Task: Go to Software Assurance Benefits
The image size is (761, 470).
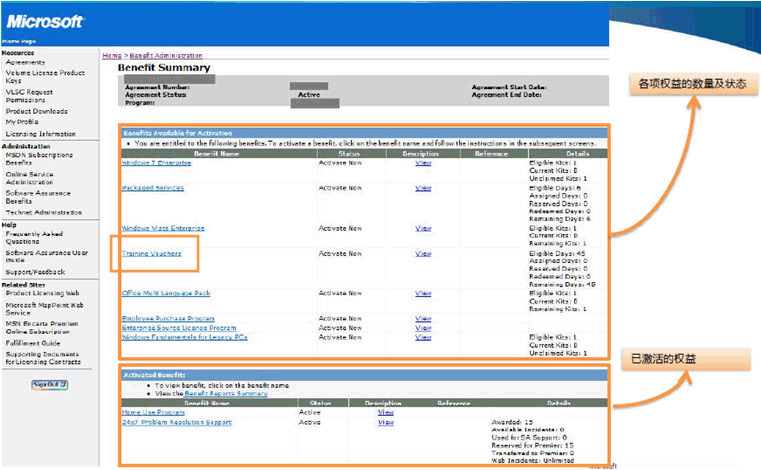Action: (x=38, y=197)
